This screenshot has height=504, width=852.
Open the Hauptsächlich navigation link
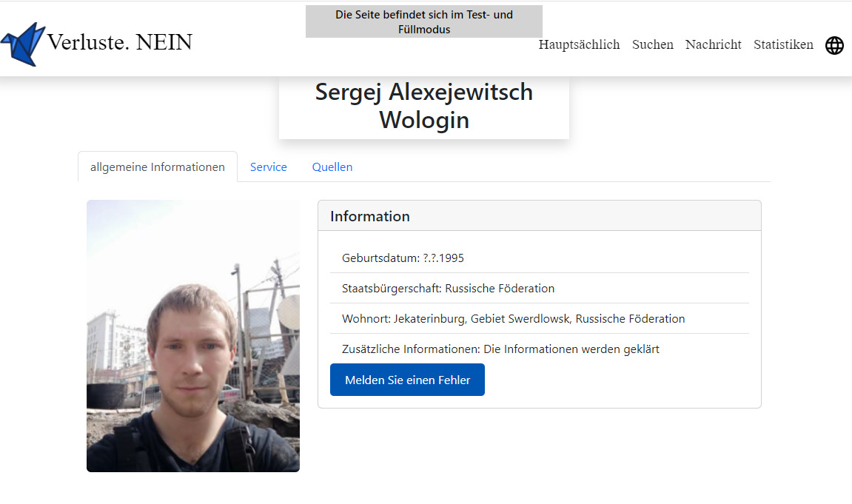click(x=579, y=44)
